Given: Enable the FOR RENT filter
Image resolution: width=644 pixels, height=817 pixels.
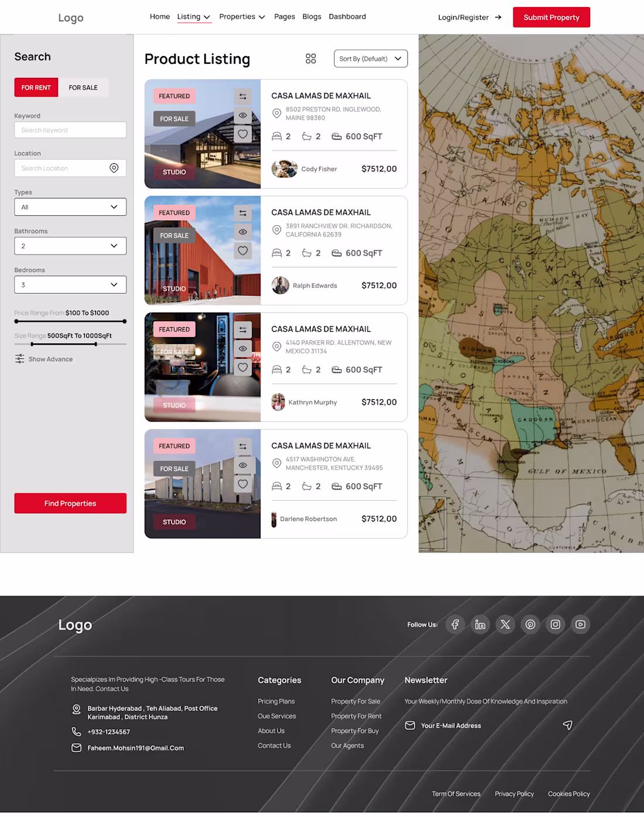Looking at the screenshot, I should coord(36,87).
